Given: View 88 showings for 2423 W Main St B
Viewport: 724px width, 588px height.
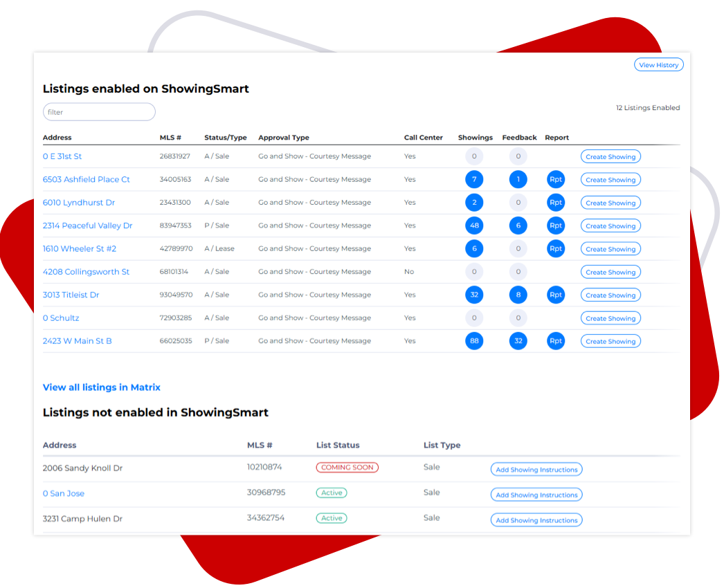Looking at the screenshot, I should pyautogui.click(x=474, y=341).
